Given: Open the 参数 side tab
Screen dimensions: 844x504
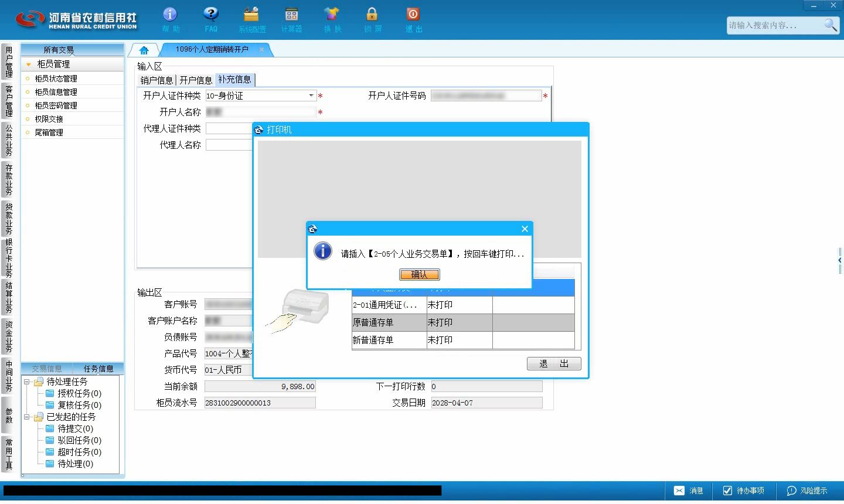Looking at the screenshot, I should (x=8, y=415).
